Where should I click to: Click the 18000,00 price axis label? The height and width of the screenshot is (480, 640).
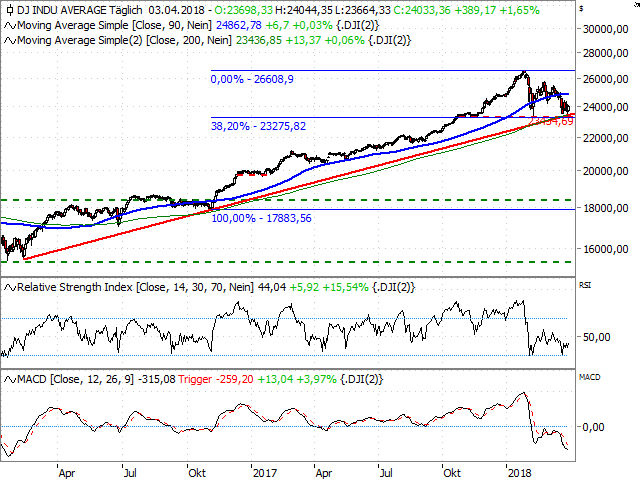tap(606, 209)
